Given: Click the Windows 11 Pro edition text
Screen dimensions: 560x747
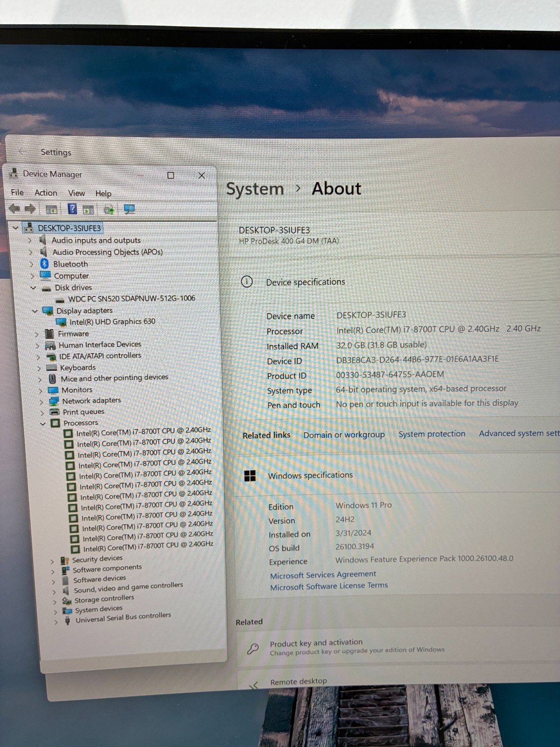Looking at the screenshot, I should coord(364,505).
